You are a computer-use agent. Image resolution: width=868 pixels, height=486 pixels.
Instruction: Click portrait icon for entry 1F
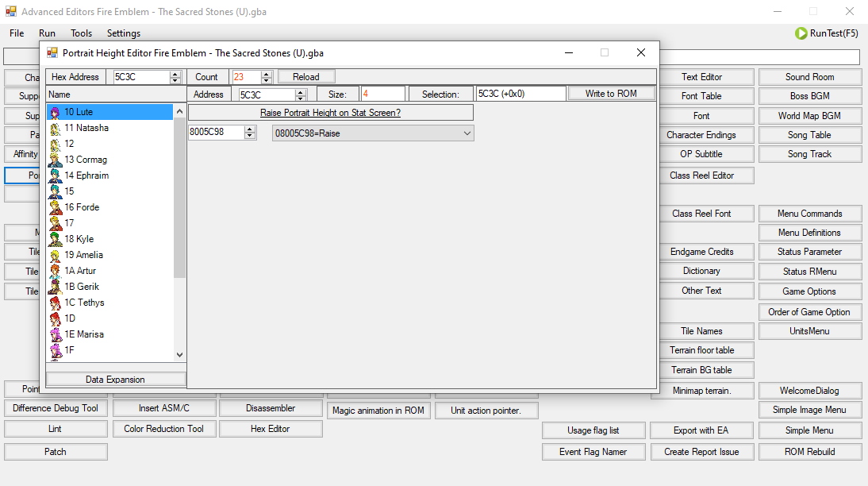click(55, 350)
